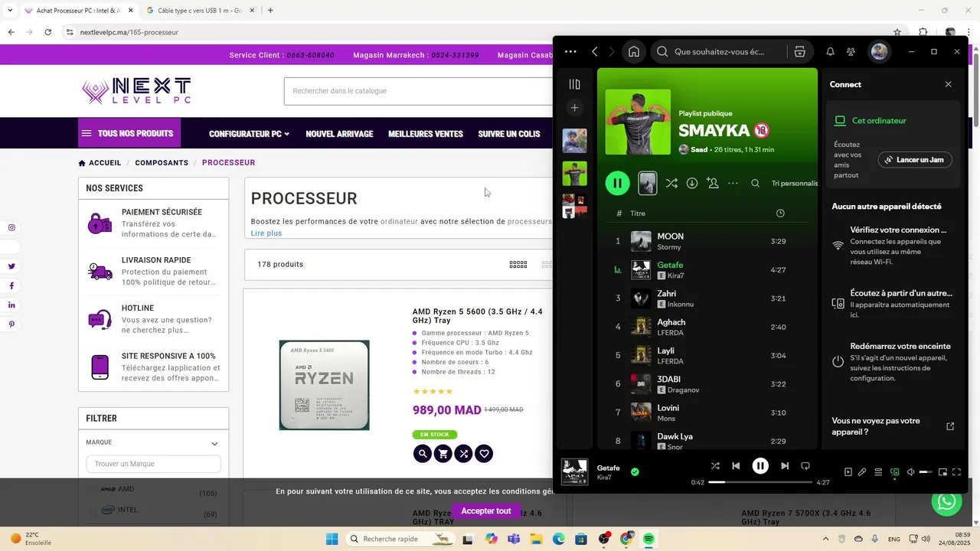Click Spotify search field Que souhaitez-vous écouter
Image resolution: width=980 pixels, height=551 pixels.
[720, 51]
